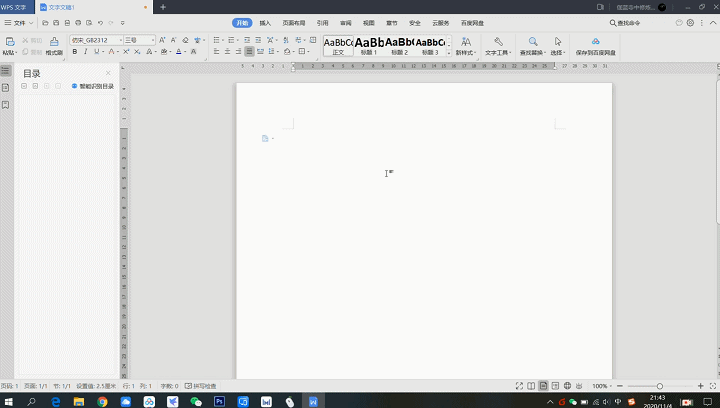Viewport: 720px width, 408px height.
Task: Apply the Heading 1 (标题 1) style
Action: click(x=370, y=45)
